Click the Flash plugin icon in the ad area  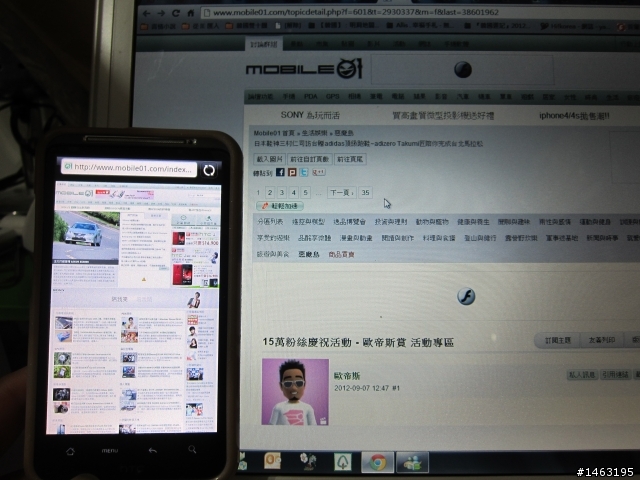pyautogui.click(x=466, y=296)
